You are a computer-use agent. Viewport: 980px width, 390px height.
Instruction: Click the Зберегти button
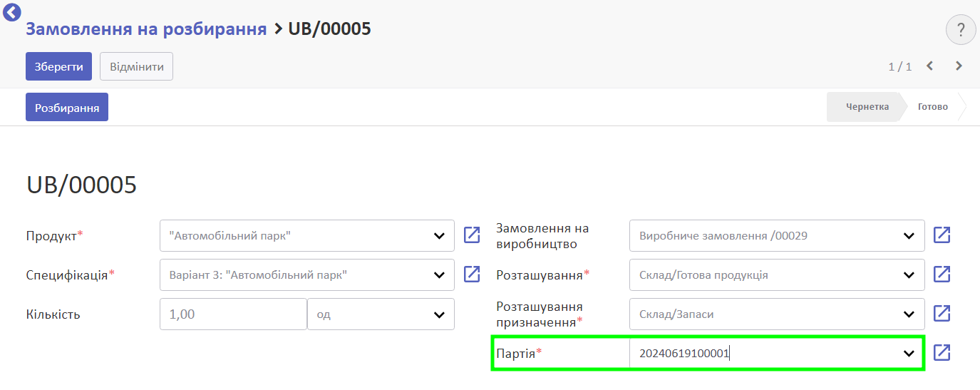59,66
